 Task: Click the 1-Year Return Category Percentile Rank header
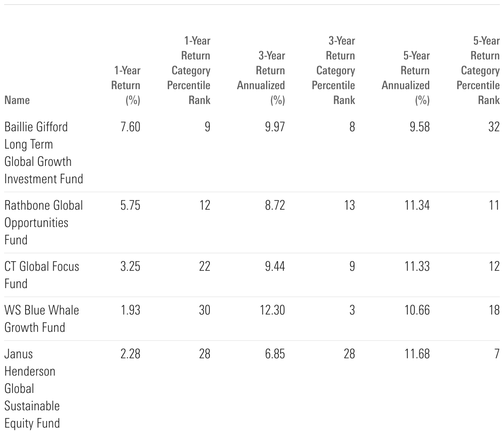(x=189, y=71)
